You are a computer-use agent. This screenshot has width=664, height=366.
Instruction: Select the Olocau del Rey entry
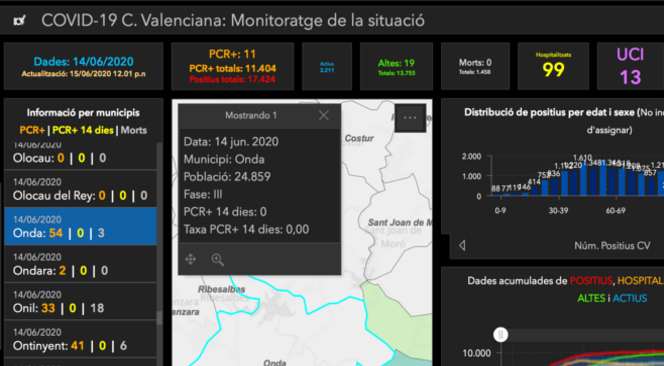80,189
